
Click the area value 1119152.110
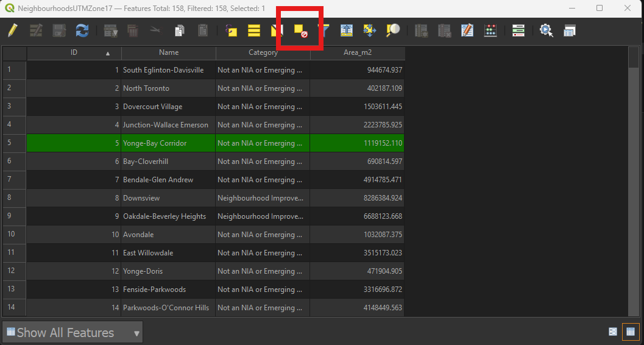[357, 143]
